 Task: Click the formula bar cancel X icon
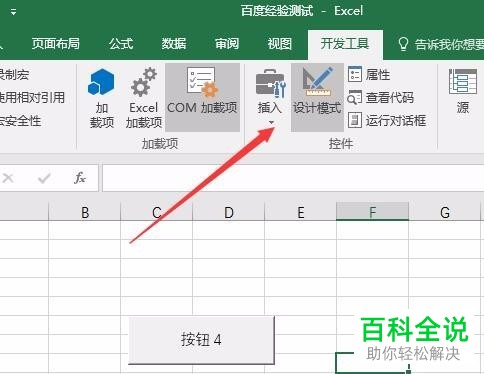8,178
